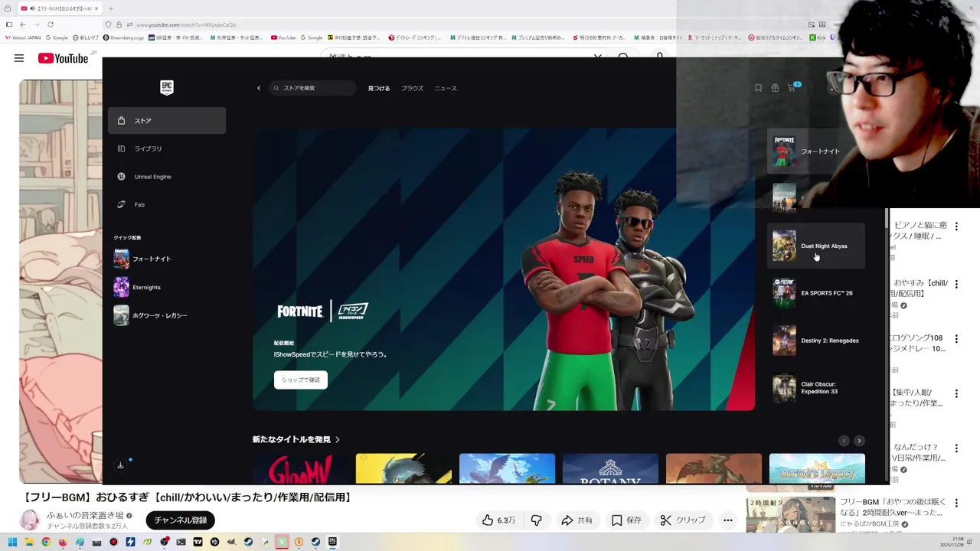This screenshot has height=551, width=980.
Task: Open options menu for the ピアノと猫 recommended video
Action: [956, 227]
